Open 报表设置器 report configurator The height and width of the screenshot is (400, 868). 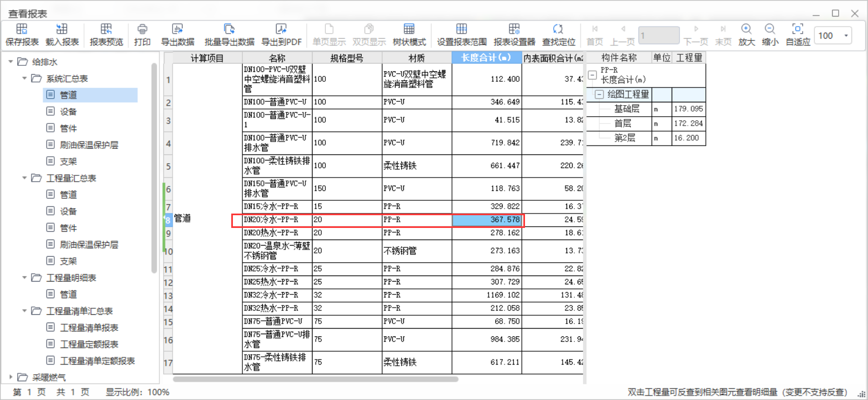point(514,34)
